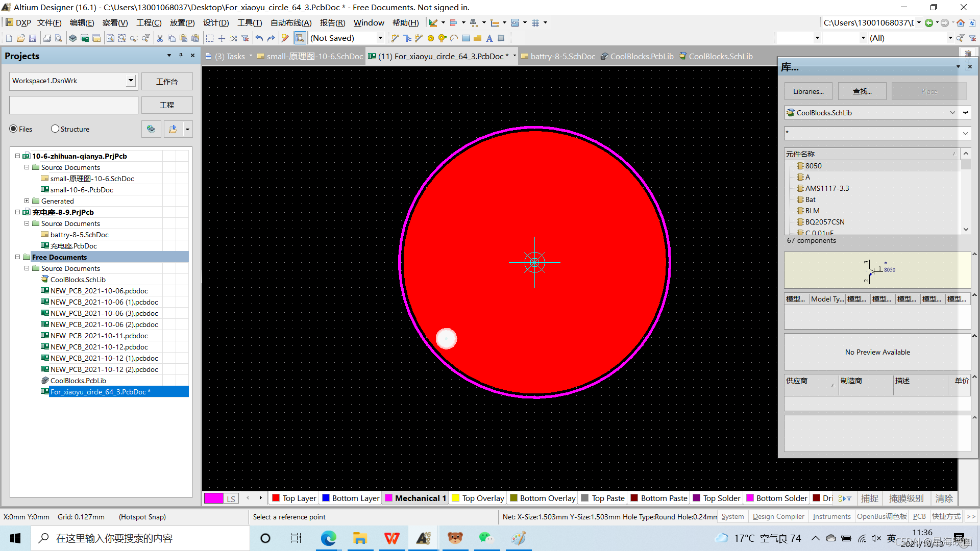Click the Undo arrow icon
The width and height of the screenshot is (980, 551).
click(x=259, y=38)
